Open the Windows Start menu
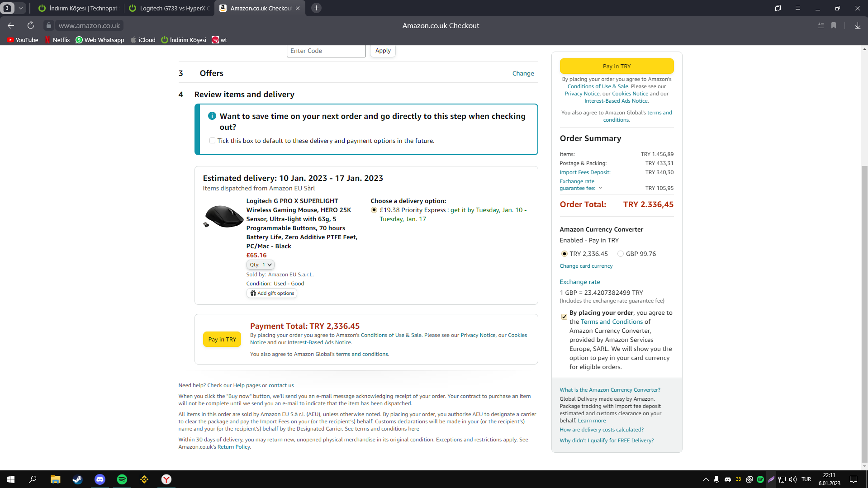This screenshot has width=868, height=488. pyautogui.click(x=11, y=479)
